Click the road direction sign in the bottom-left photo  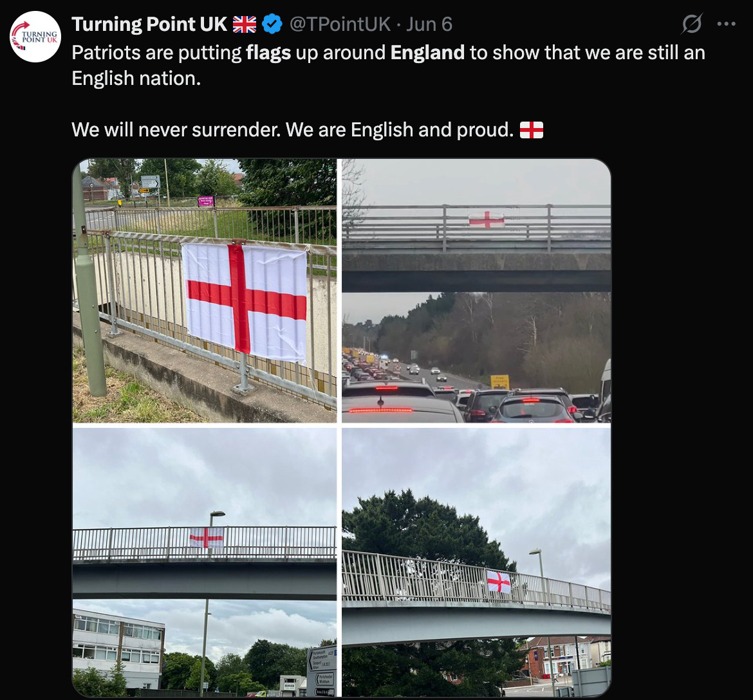tap(322, 671)
